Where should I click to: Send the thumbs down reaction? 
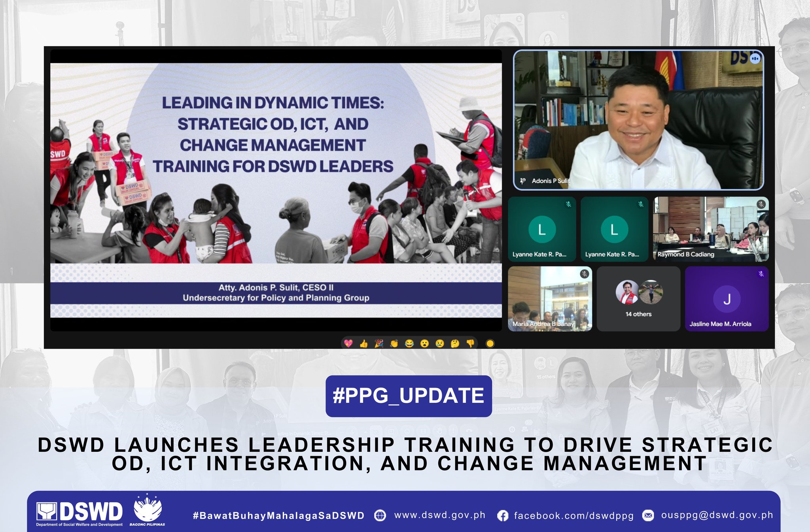[470, 343]
